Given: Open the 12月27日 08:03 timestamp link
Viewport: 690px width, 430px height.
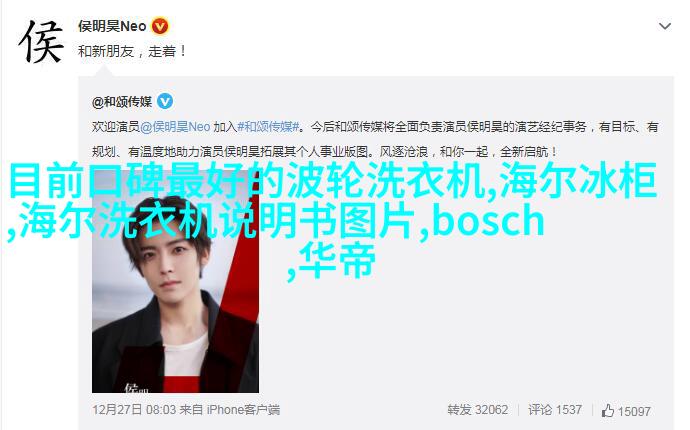Looking at the screenshot, I should click(x=134, y=410).
